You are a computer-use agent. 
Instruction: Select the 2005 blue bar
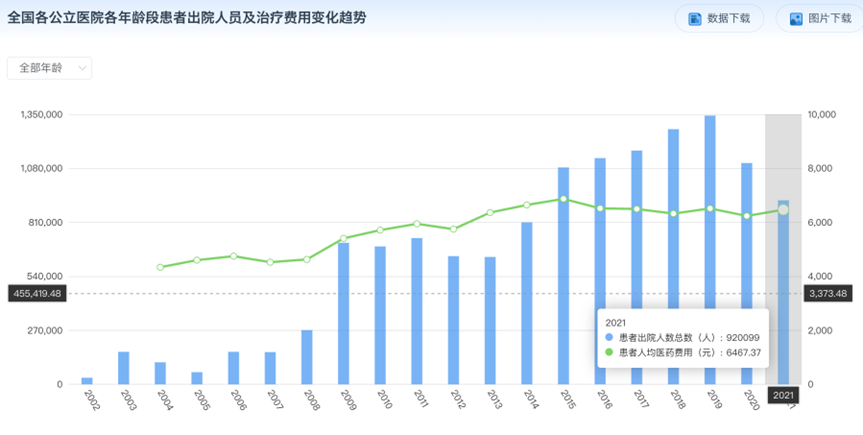point(197,378)
